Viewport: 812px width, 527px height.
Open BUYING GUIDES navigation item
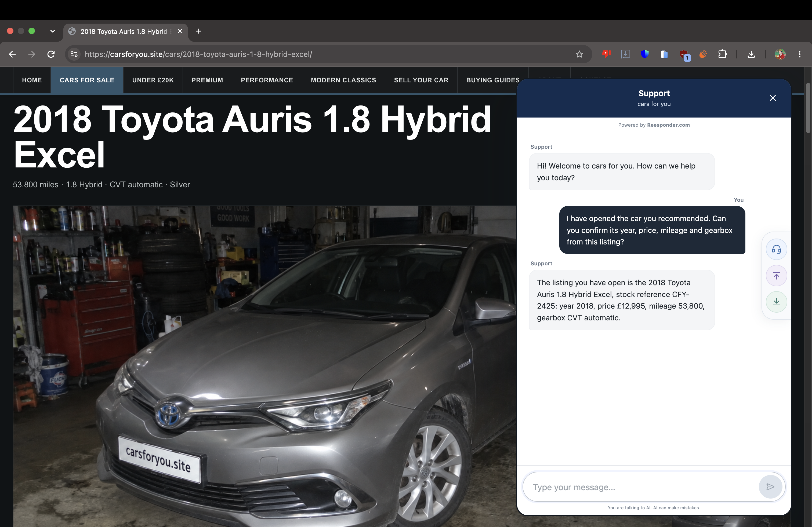tap(493, 80)
